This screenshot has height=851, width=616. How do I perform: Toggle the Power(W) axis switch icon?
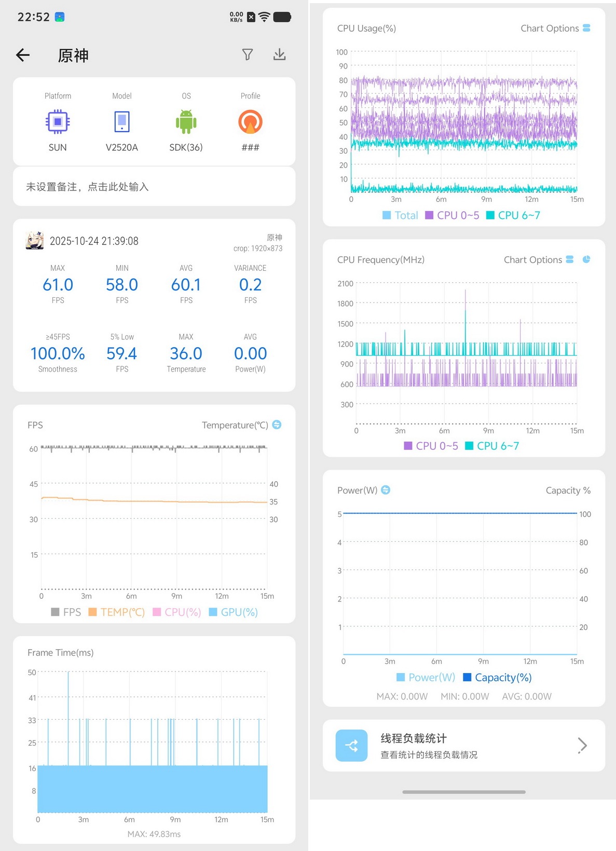click(386, 490)
